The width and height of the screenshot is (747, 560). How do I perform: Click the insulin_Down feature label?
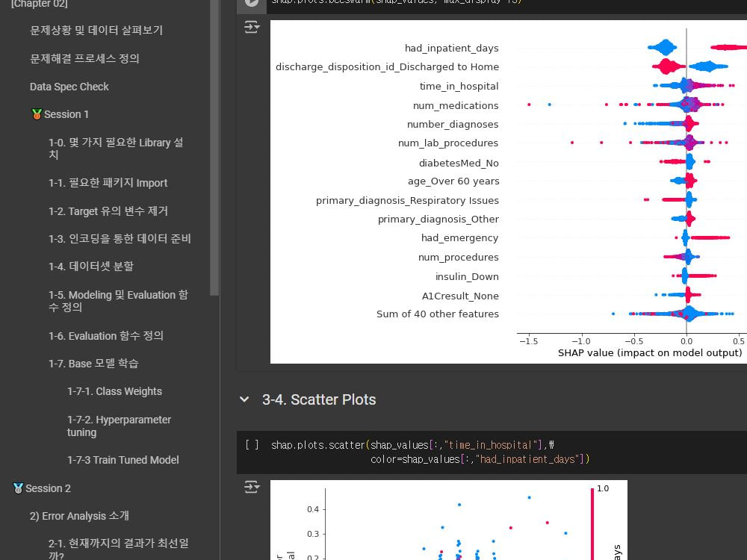[466, 277]
